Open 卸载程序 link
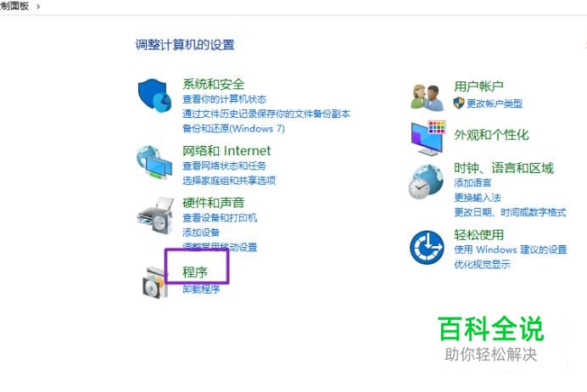 (x=201, y=289)
